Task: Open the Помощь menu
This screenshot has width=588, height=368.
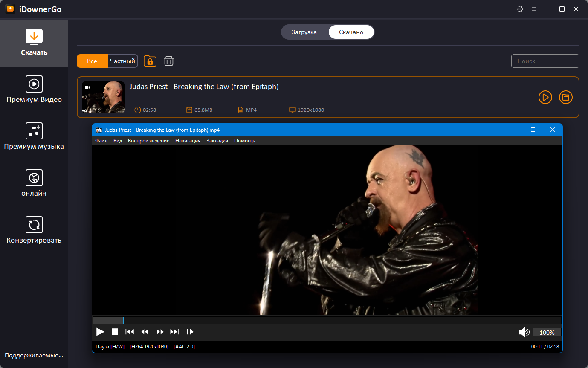Action: pyautogui.click(x=244, y=141)
